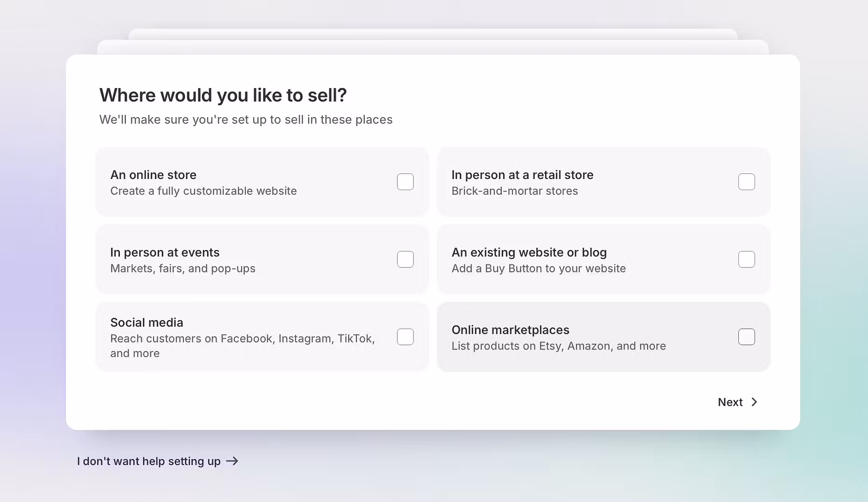868x502 pixels.
Task: Click the Create a fully customizable website description
Action: tap(204, 191)
